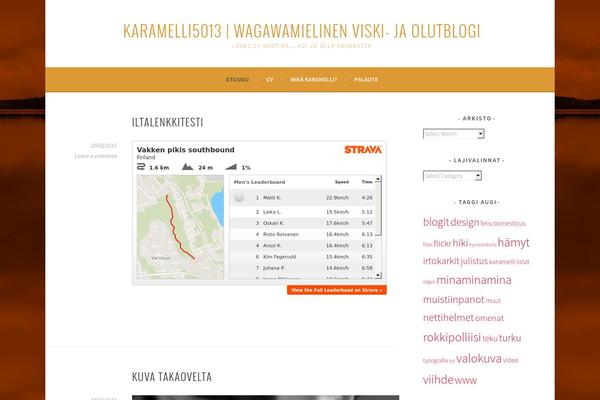
Task: Open the www tag
Action: [466, 380]
